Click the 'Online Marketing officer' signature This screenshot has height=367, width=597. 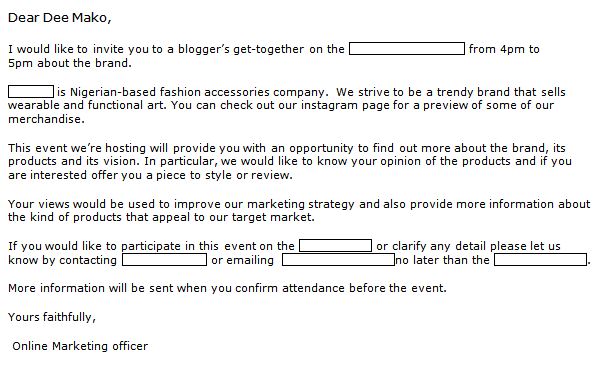(x=80, y=346)
